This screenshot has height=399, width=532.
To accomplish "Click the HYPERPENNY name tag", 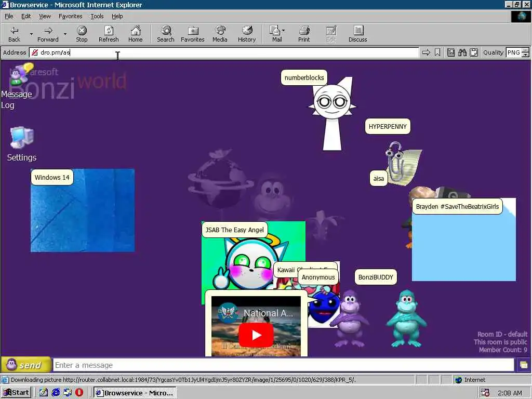I will 388,127.
